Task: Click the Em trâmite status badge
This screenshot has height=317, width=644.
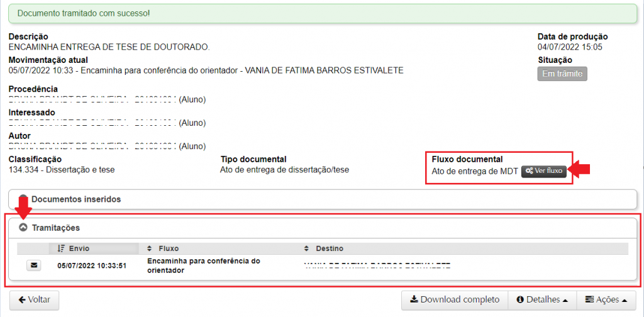Action: coord(562,74)
